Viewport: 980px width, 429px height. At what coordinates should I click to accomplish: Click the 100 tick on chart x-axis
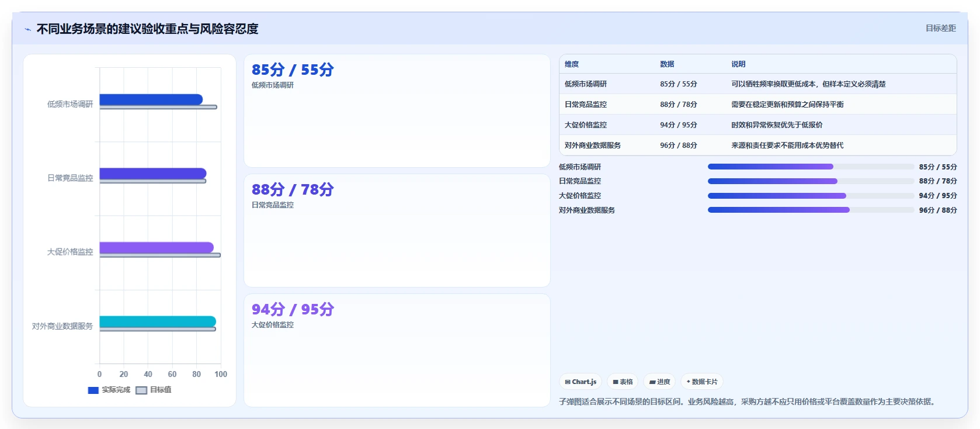click(x=221, y=374)
